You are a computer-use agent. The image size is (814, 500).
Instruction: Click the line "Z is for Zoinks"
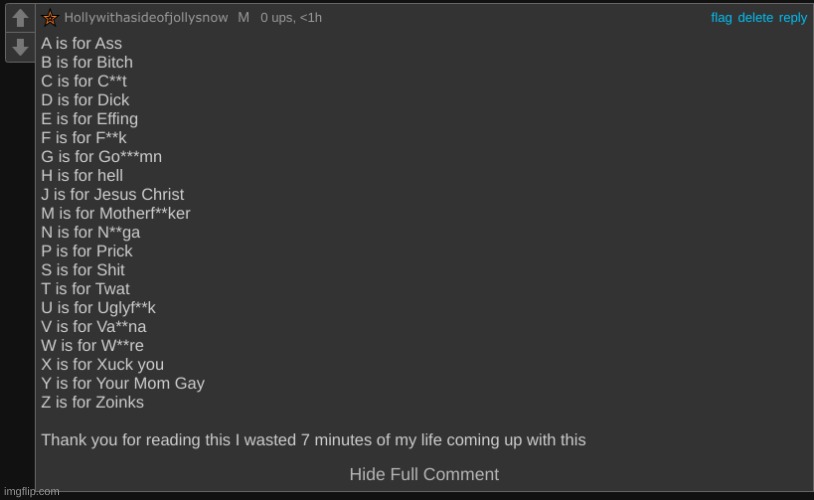pyautogui.click(x=92, y=402)
